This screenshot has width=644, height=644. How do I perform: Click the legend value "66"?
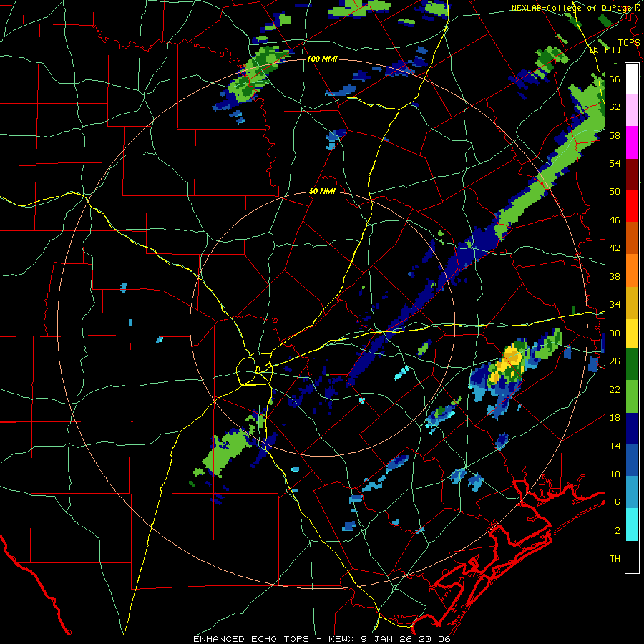coord(615,79)
